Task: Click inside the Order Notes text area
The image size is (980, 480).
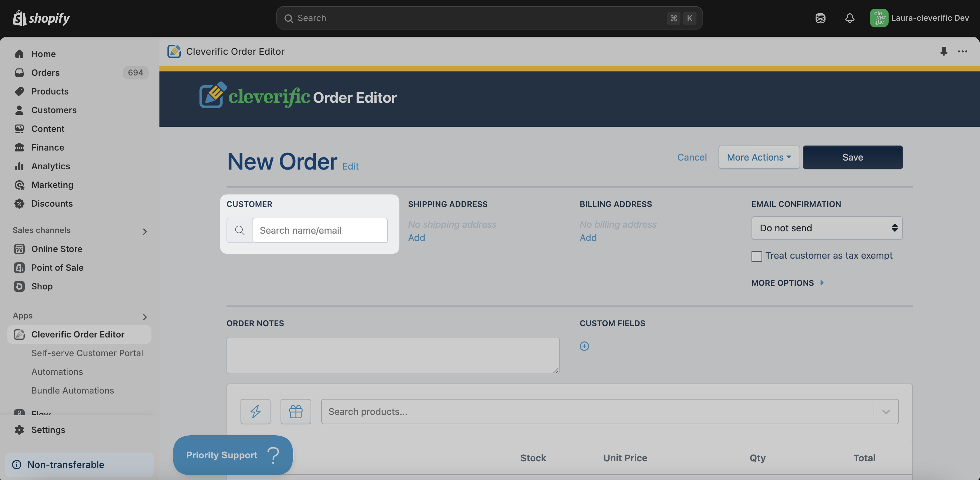Action: coord(393,355)
